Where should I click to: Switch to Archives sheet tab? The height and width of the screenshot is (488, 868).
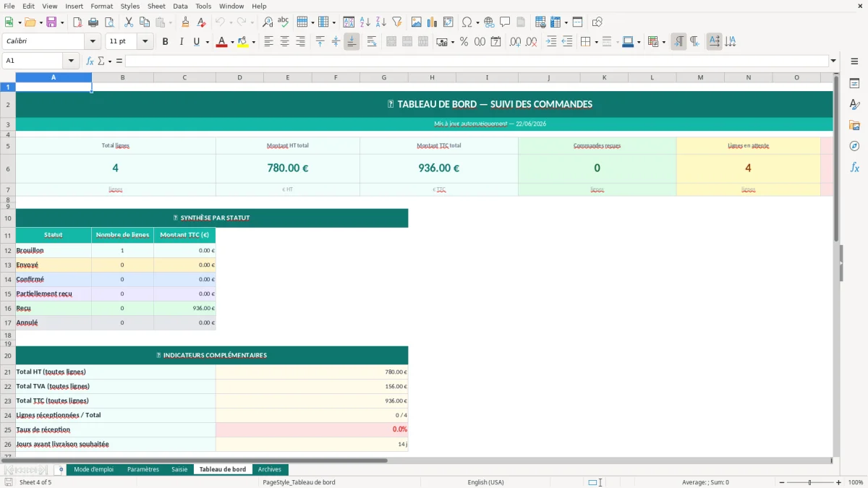[270, 469]
